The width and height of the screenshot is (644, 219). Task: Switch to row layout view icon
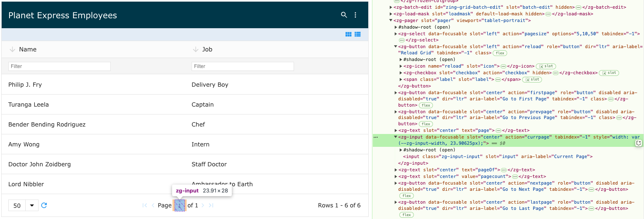click(x=357, y=34)
